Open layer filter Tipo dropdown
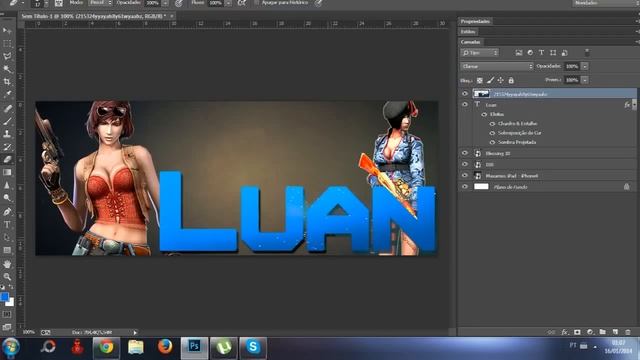This screenshot has width=640, height=360. [x=480, y=53]
